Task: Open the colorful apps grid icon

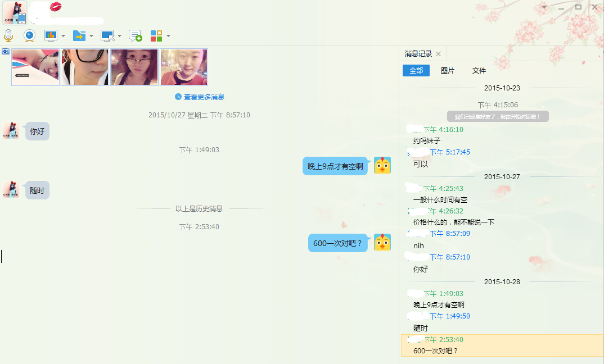Action: point(156,36)
